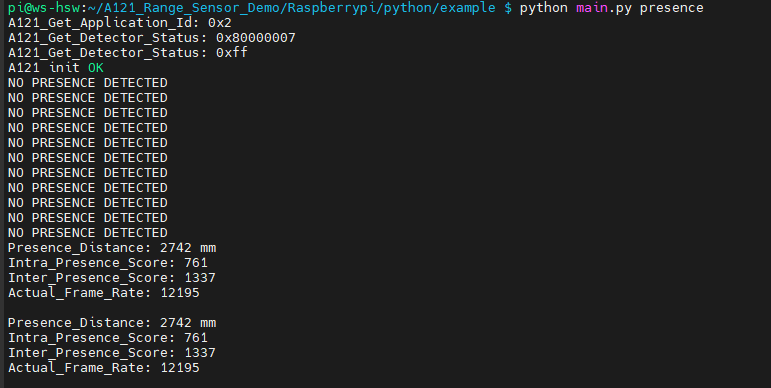
Task: Click the A121_Get_Application_Id: 0x2 line
Action: [119, 23]
